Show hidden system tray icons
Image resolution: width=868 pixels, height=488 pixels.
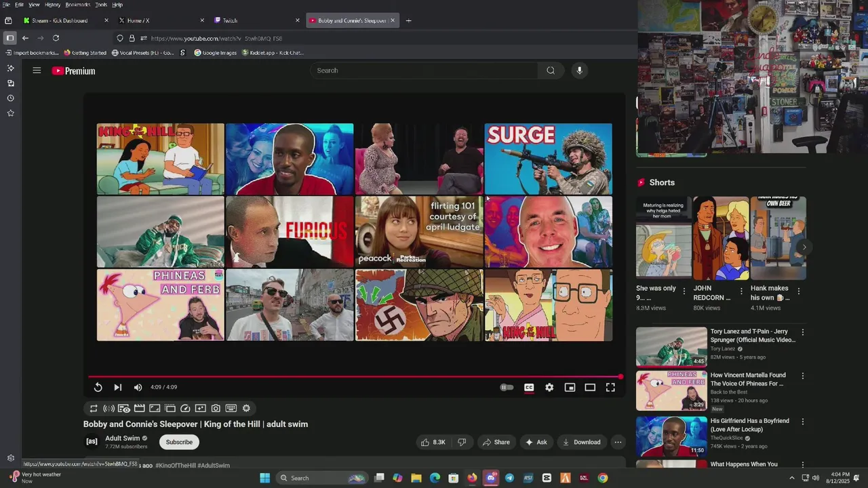[x=791, y=478]
